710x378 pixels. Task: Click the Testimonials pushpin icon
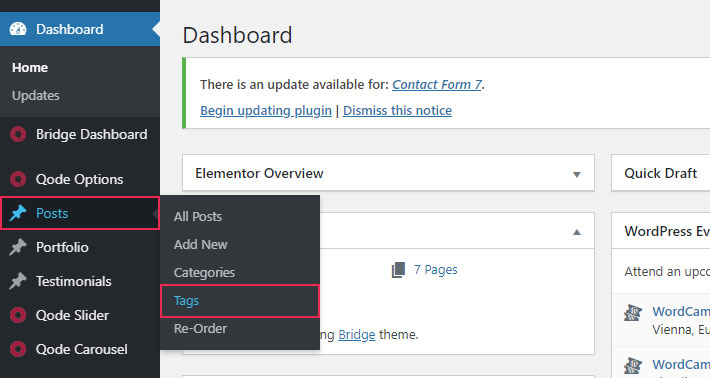click(x=18, y=281)
